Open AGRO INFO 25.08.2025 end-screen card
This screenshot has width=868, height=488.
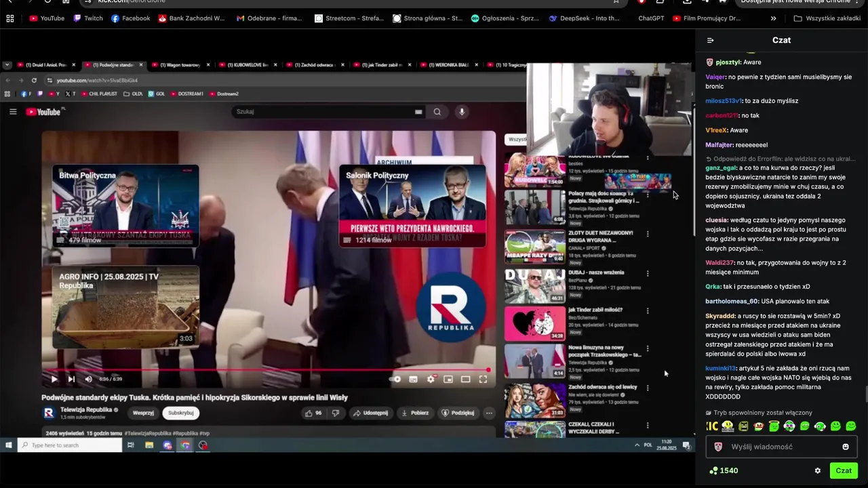tap(126, 307)
